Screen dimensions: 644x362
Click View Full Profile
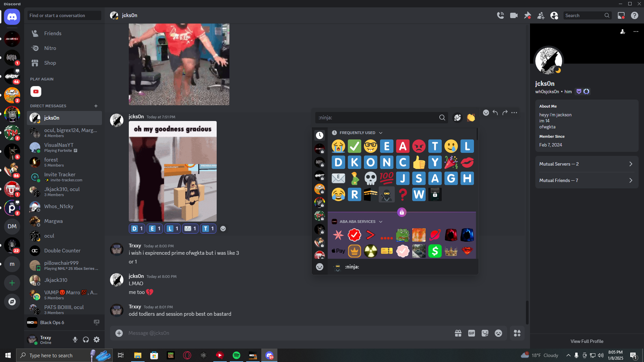[x=587, y=341]
